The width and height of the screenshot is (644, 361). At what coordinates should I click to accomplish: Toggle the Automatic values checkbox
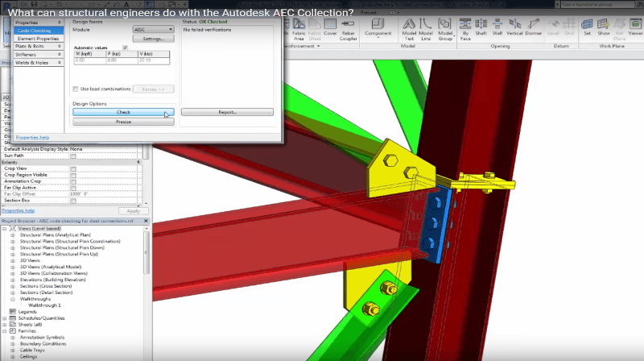pos(125,48)
